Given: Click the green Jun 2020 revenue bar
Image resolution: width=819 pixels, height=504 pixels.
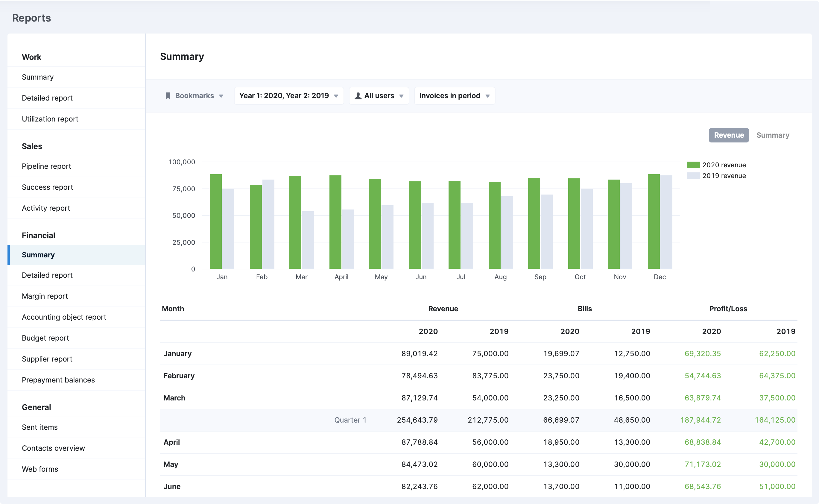Looking at the screenshot, I should (415, 225).
